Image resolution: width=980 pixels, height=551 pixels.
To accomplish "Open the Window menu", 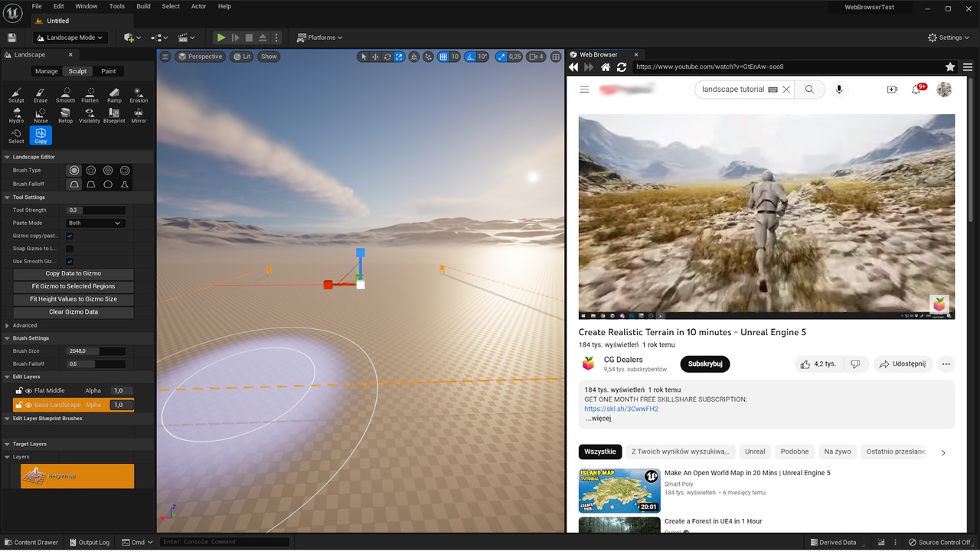I will 87,6.
